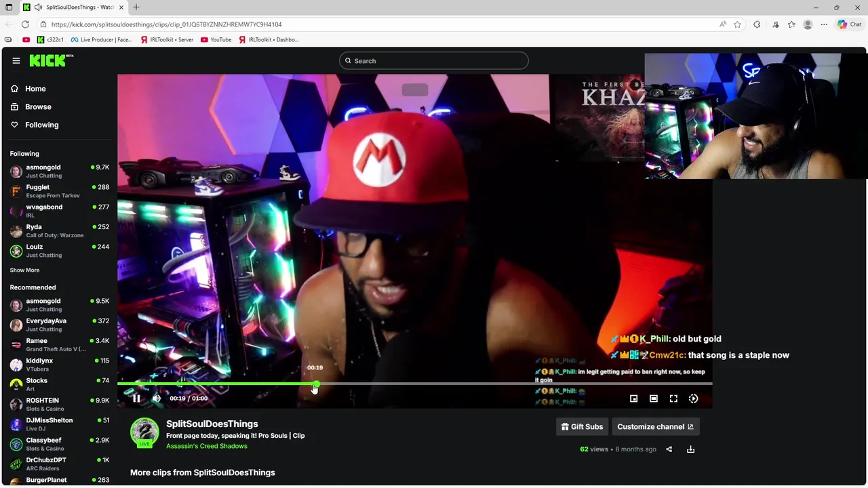The height and width of the screenshot is (488, 868).
Task: Open DrChubzDPT ARC Raiders channel
Action: click(59, 464)
